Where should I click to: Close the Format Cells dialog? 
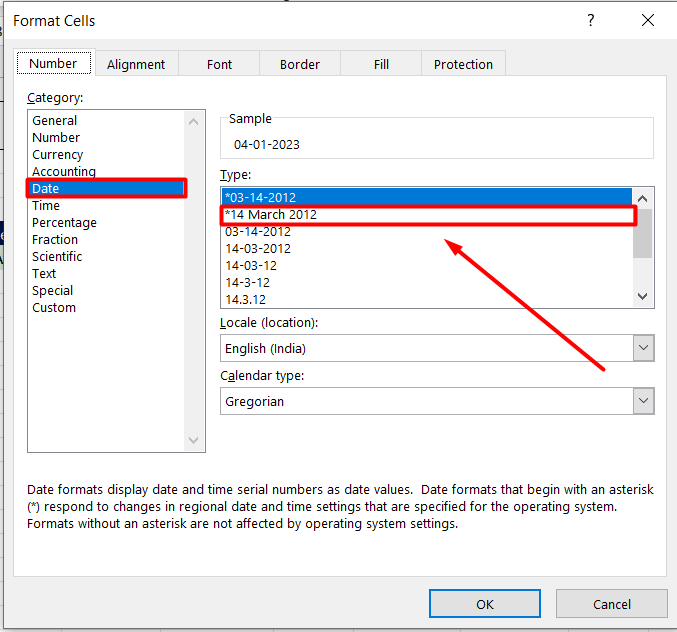coord(648,20)
